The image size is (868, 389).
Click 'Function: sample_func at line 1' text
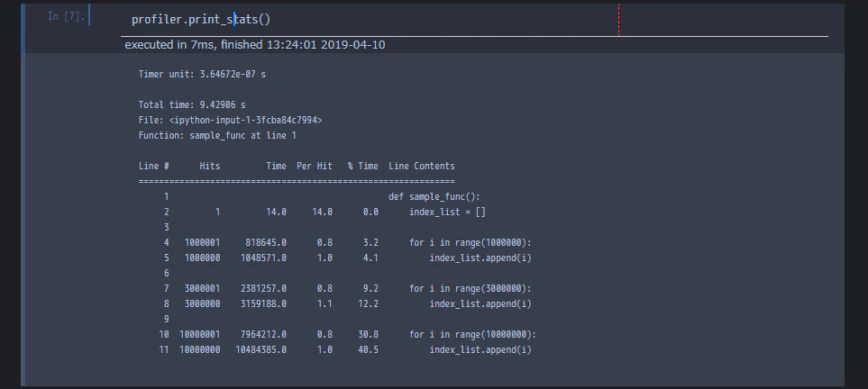pos(217,136)
